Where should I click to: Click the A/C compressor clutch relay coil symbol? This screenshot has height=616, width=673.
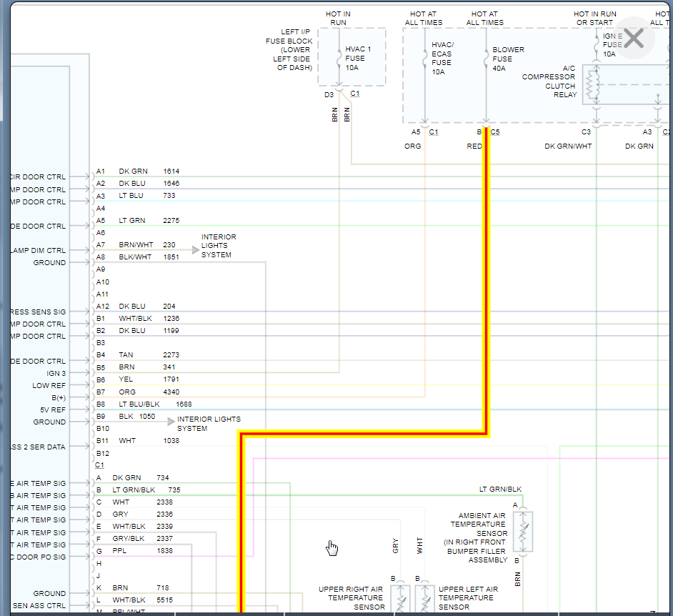click(591, 86)
